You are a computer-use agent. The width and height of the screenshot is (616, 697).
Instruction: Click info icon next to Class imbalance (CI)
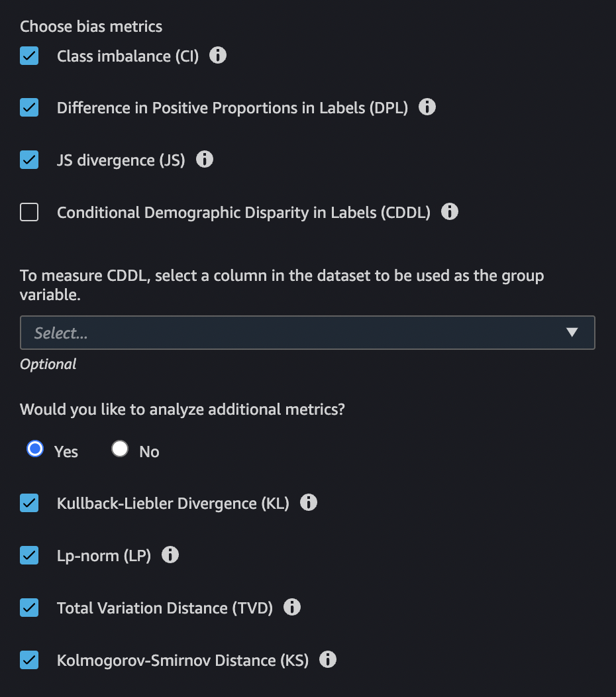pos(218,55)
